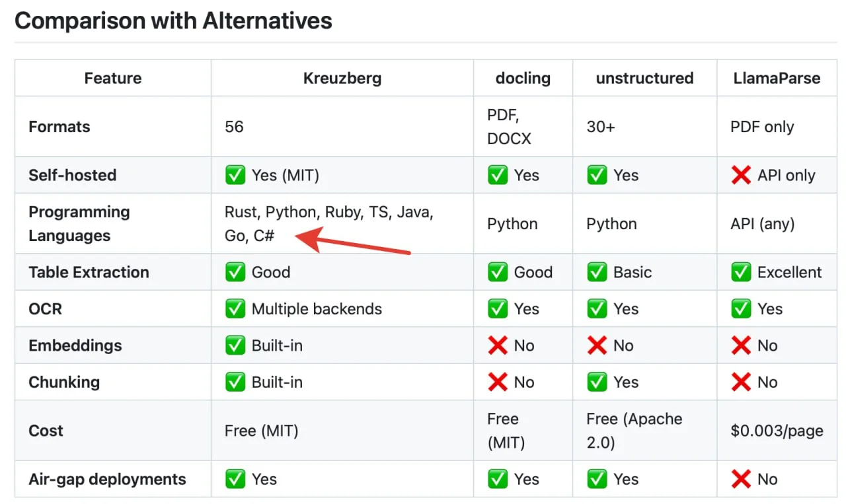Click the red X in LlamaParse's Chunking cell
Screen dimensions: 846x504
(741, 382)
